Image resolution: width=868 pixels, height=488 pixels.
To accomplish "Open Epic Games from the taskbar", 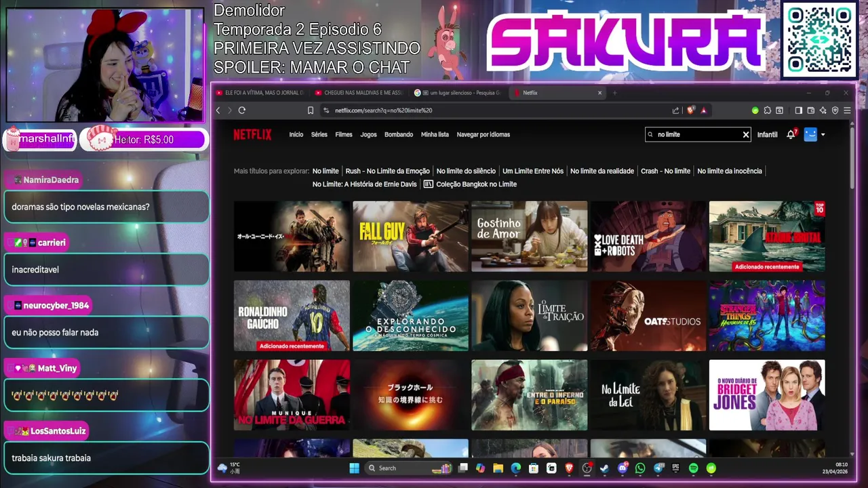I will click(x=675, y=468).
